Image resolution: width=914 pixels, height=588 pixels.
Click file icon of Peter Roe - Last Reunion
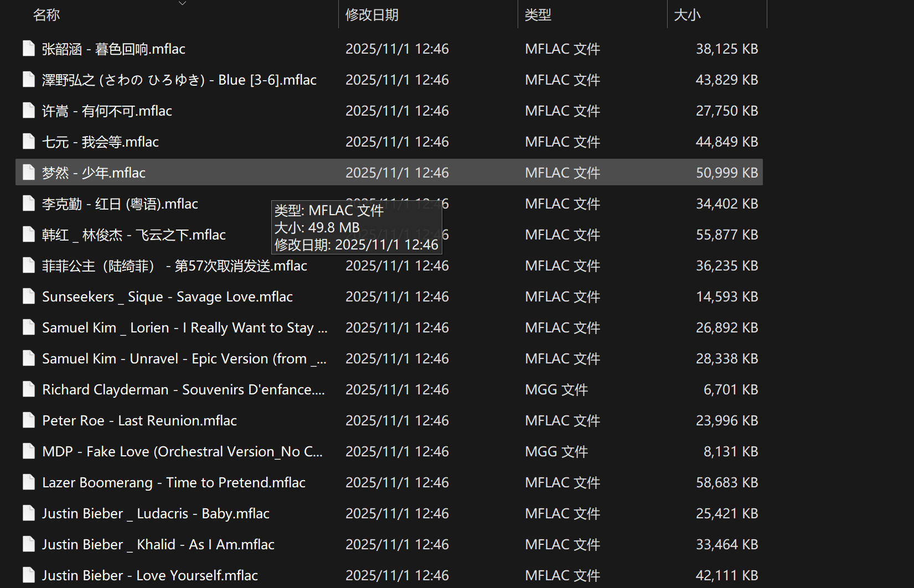click(29, 420)
